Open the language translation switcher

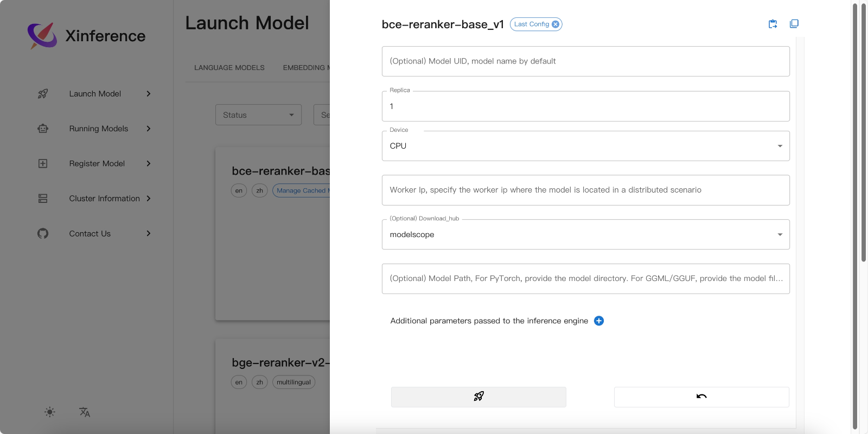click(85, 412)
